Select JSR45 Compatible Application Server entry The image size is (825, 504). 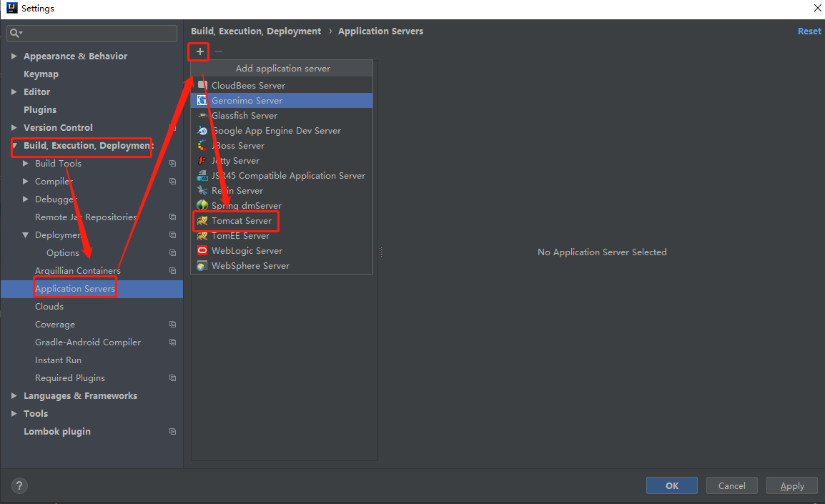point(282,176)
